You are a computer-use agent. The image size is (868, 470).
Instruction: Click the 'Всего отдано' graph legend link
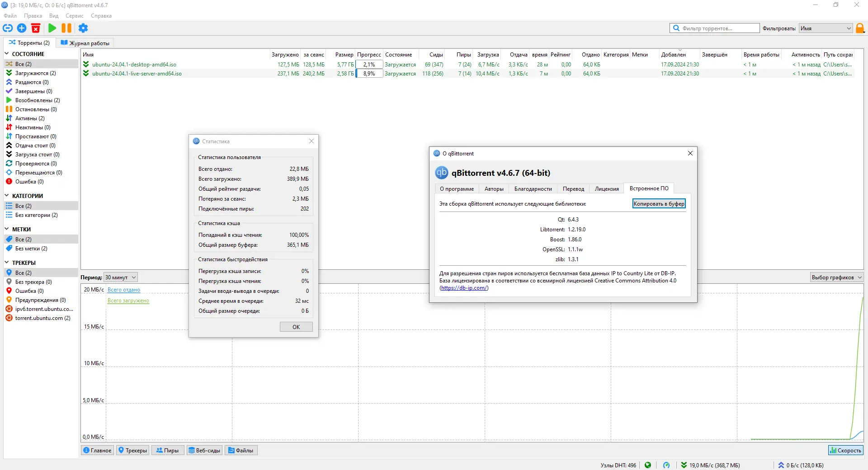[124, 290]
